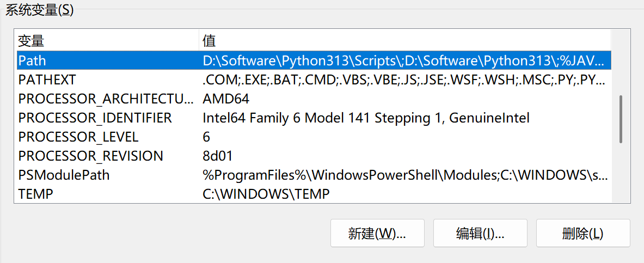Select the PROCESSOR_LEVEL variable name
644x263 pixels.
[78, 137]
